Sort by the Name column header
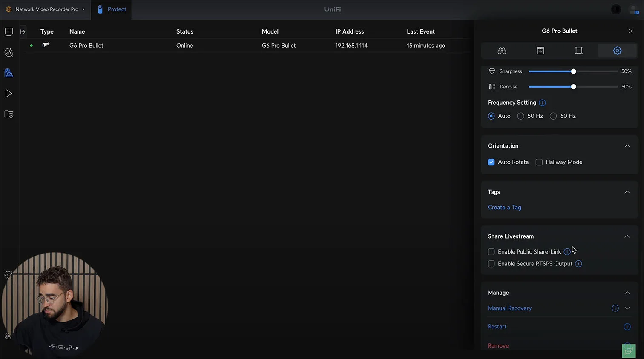Image resolution: width=644 pixels, height=359 pixels. [x=77, y=31]
